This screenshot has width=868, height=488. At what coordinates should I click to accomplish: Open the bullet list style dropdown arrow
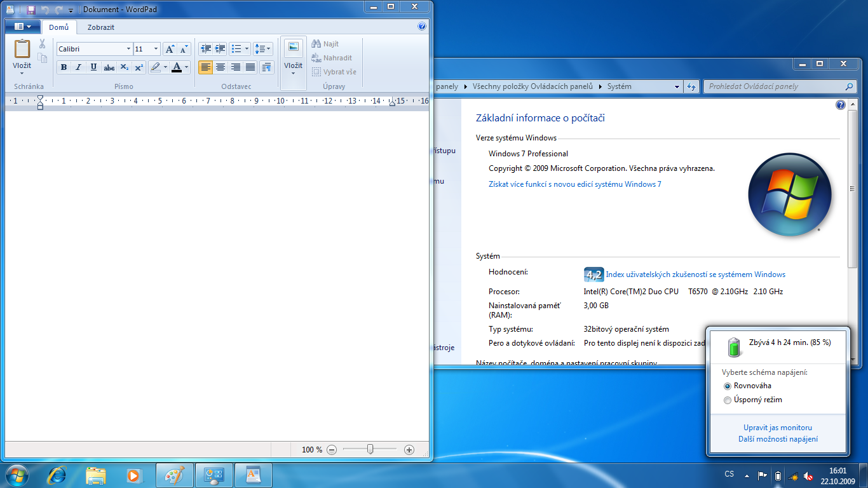pyautogui.click(x=247, y=49)
